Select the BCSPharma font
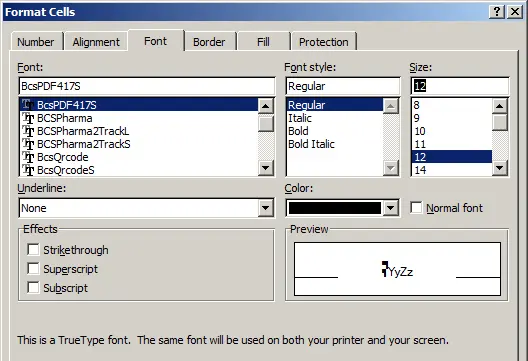Viewport: 528px width, 361px height. pos(139,118)
